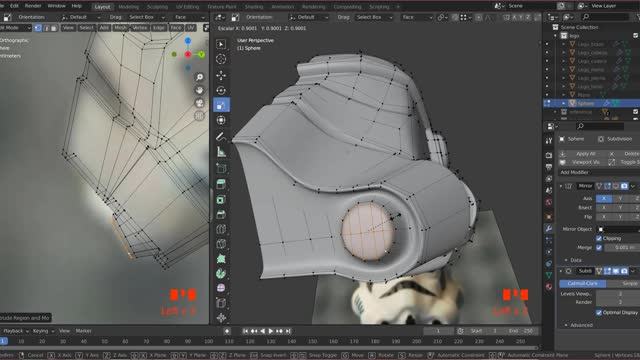640x360 pixels.
Task: Open the Material properties tab
Action: 549,287
